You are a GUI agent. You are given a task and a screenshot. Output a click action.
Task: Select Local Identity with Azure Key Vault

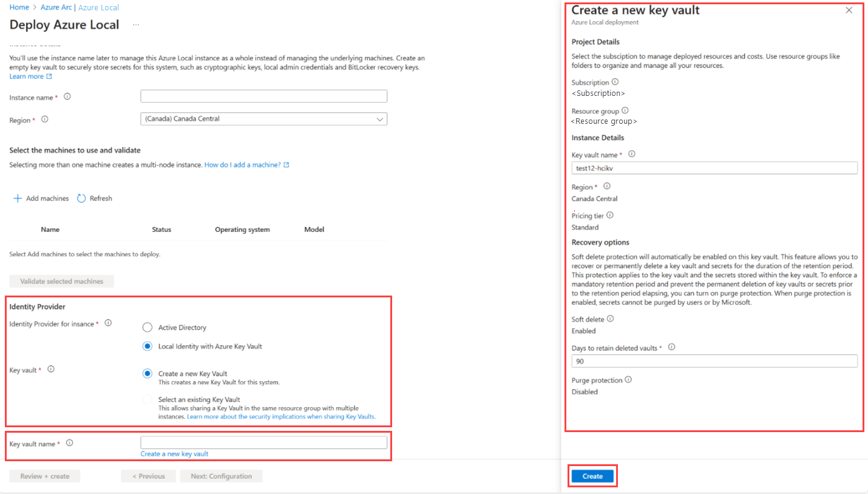point(147,347)
